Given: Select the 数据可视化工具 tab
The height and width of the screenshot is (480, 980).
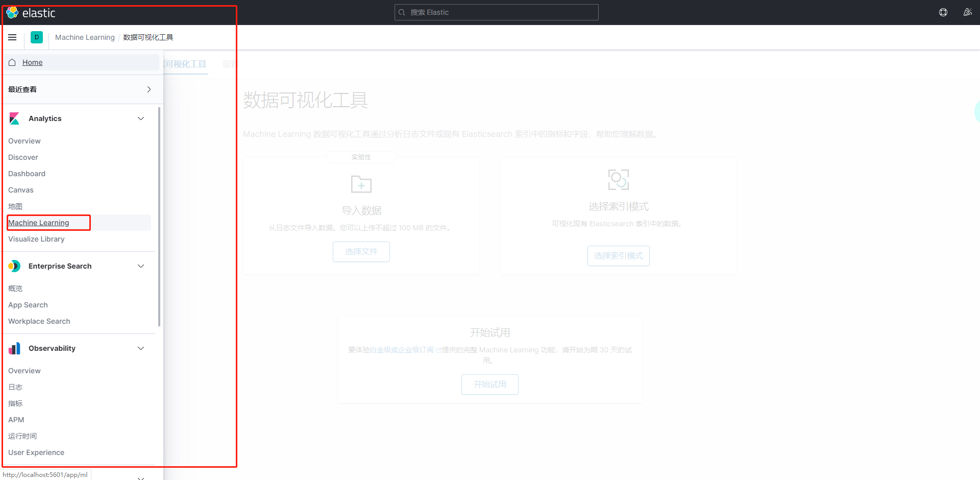Looking at the screenshot, I should click(x=185, y=64).
